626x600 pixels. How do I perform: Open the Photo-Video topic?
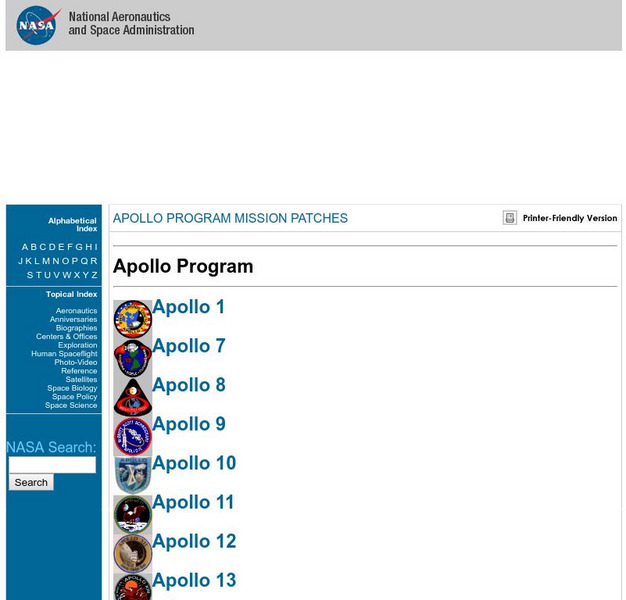76,362
